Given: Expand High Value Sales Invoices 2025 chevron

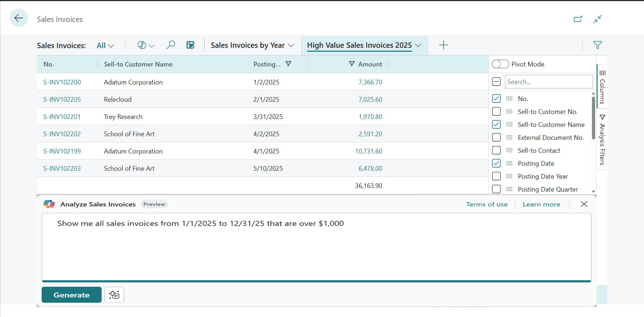Looking at the screenshot, I should click(x=418, y=45).
